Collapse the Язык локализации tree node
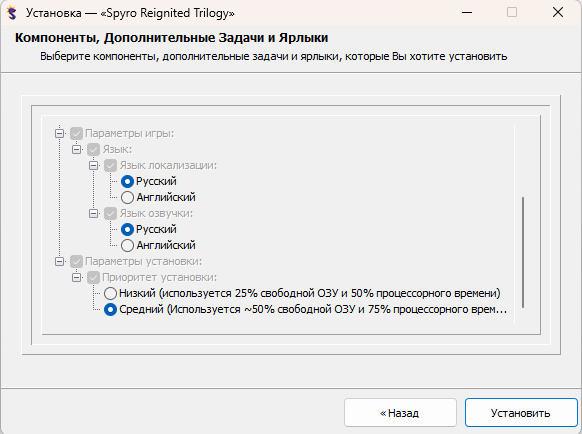Image resolution: width=582 pixels, height=434 pixels. [x=94, y=166]
